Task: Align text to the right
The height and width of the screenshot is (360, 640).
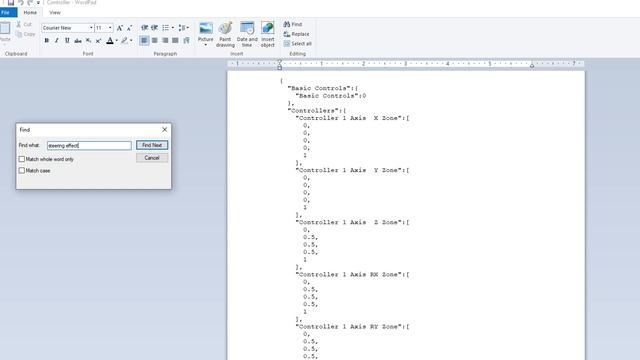Action: (165, 40)
